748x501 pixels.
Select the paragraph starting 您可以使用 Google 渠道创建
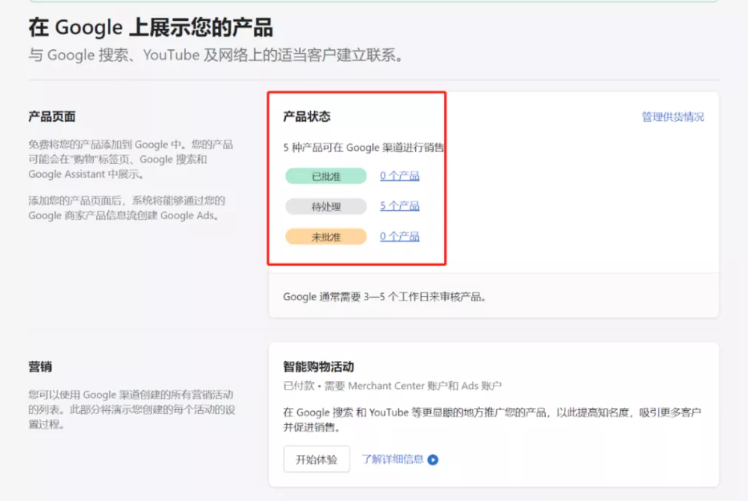tap(132, 409)
